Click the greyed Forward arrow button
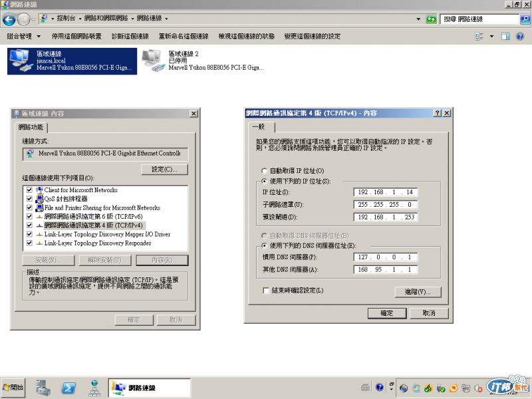The image size is (532, 399). (x=23, y=19)
